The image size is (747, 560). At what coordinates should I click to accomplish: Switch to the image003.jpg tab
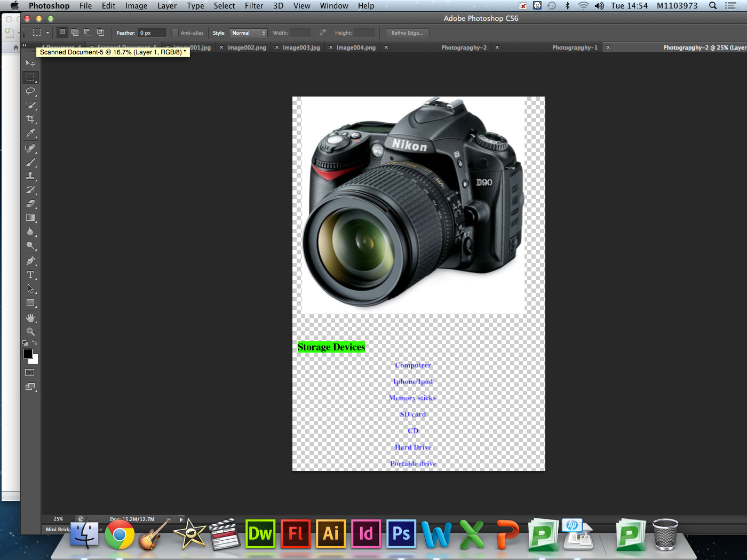[301, 47]
